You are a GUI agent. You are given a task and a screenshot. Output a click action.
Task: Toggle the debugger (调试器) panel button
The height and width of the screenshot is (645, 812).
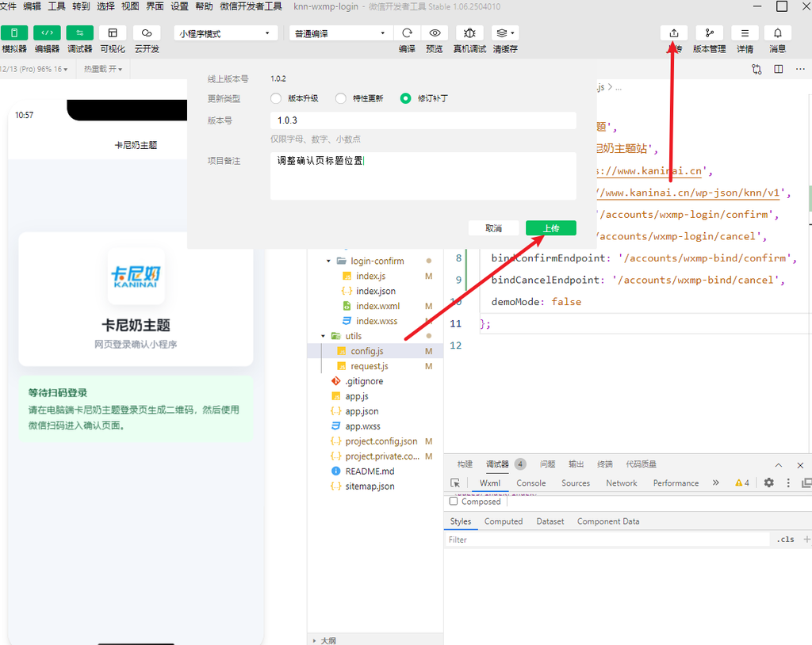(x=80, y=32)
